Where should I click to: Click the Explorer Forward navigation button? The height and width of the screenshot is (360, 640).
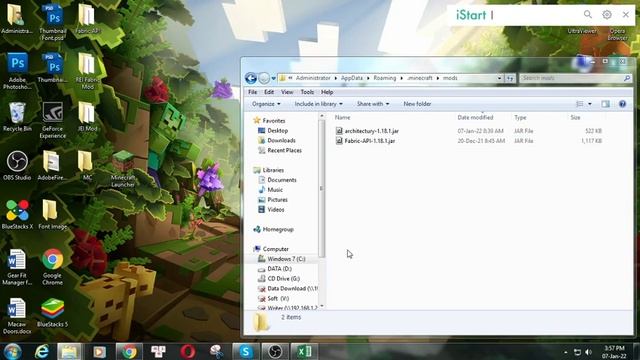pos(264,78)
